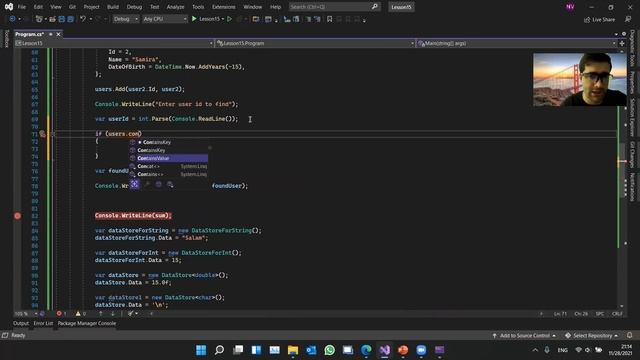Image resolution: width=640 pixels, height=360 pixels.
Task: Open the Debug menu
Action: tap(134, 7)
